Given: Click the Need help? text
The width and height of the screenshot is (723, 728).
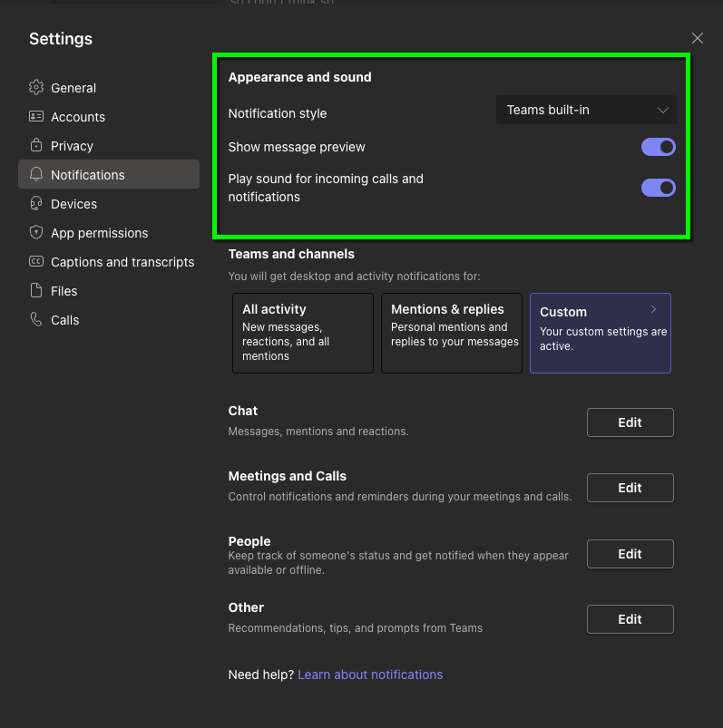Looking at the screenshot, I should tap(261, 675).
